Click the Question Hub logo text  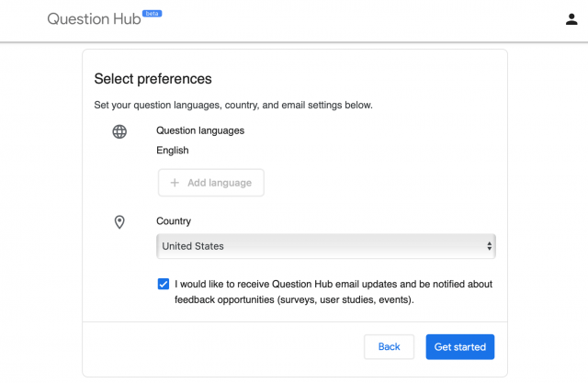[94, 19]
